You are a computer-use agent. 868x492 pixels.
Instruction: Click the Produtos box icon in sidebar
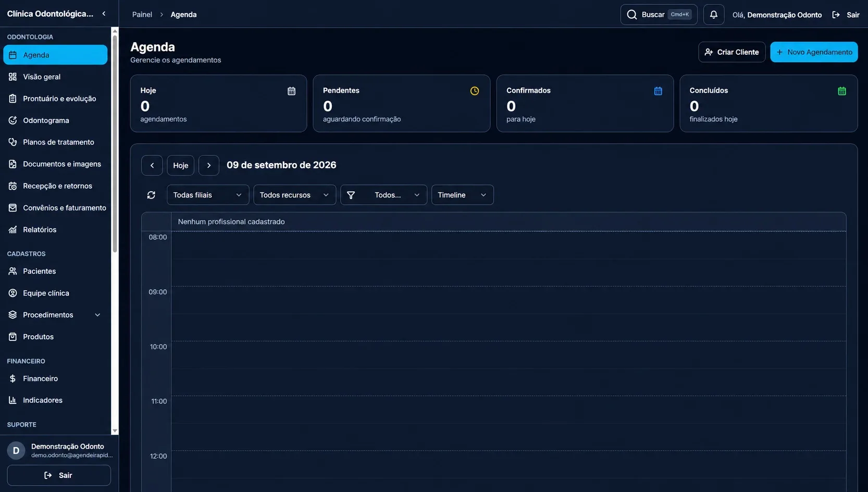pos(13,337)
